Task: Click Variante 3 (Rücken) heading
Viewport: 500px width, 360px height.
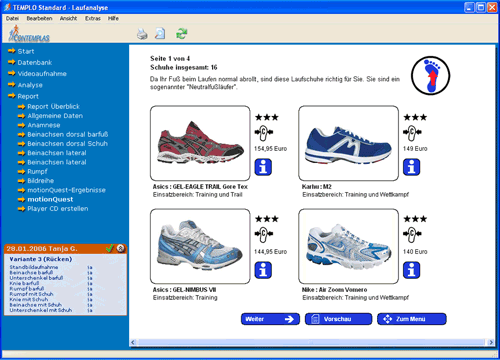Action: tap(40, 259)
